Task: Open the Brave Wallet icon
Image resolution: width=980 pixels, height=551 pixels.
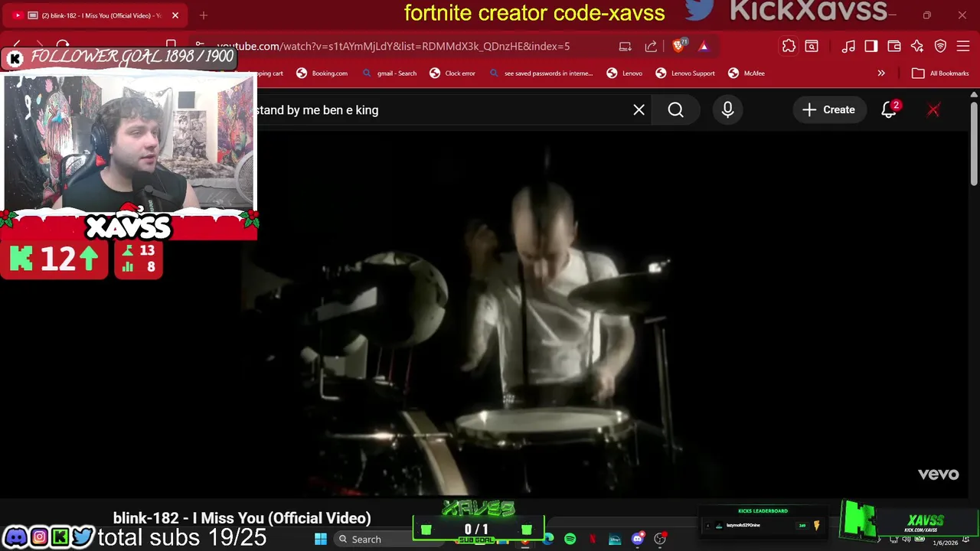Action: (x=894, y=46)
